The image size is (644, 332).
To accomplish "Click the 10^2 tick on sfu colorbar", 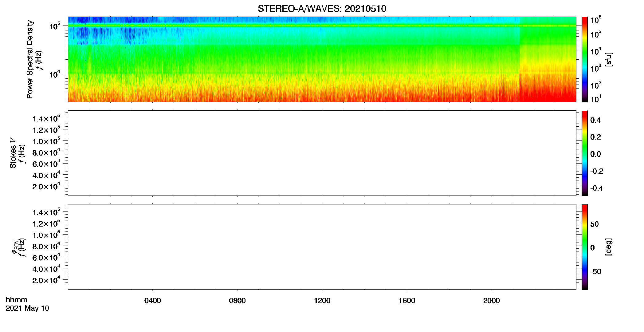I will (x=596, y=85).
